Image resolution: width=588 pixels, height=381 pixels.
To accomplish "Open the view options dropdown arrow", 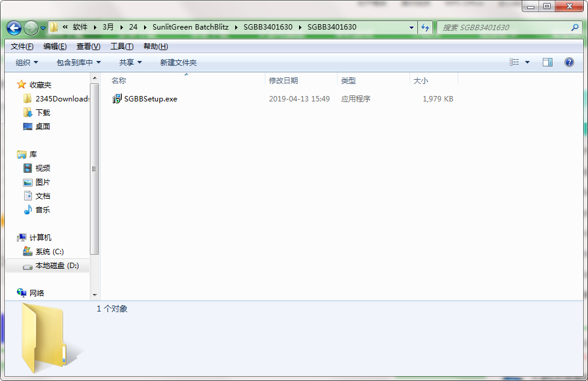I will [x=527, y=62].
